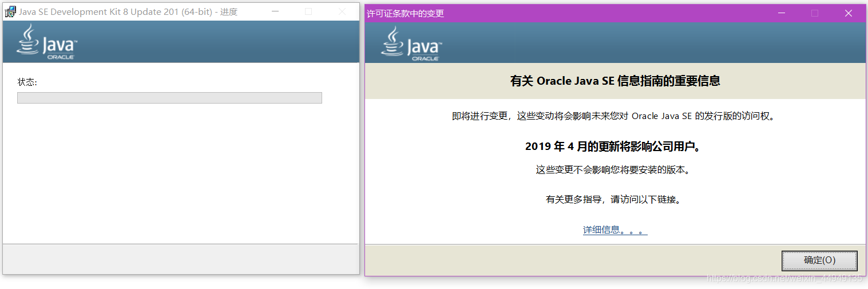The image size is (868, 289).
Task: Click the 状态: label in progress window
Action: click(x=27, y=82)
